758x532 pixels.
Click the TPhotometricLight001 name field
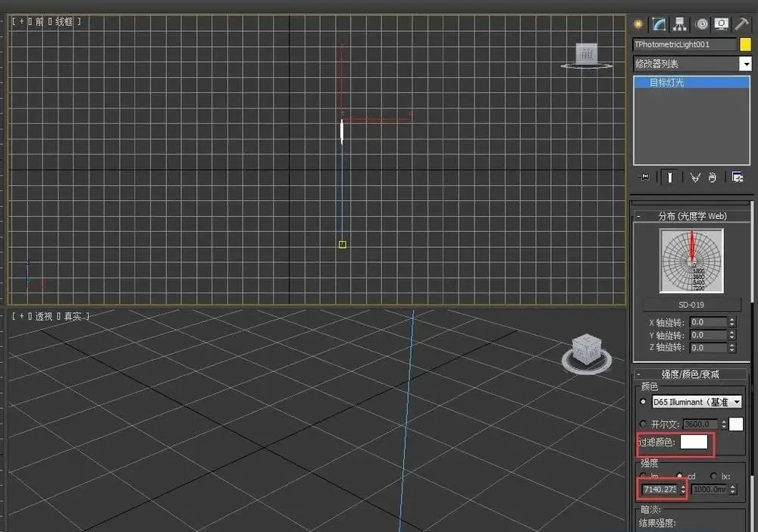(x=684, y=45)
